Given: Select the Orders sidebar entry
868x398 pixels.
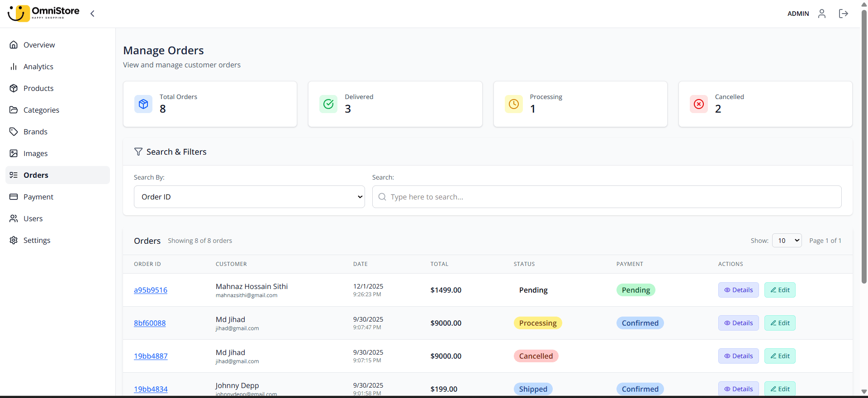Looking at the screenshot, I should [57, 175].
